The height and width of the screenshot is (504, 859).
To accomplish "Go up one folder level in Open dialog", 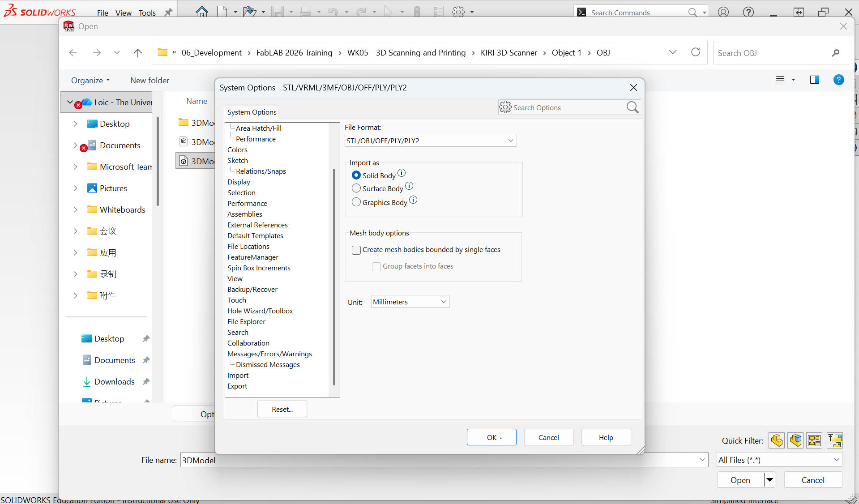I will coord(138,53).
